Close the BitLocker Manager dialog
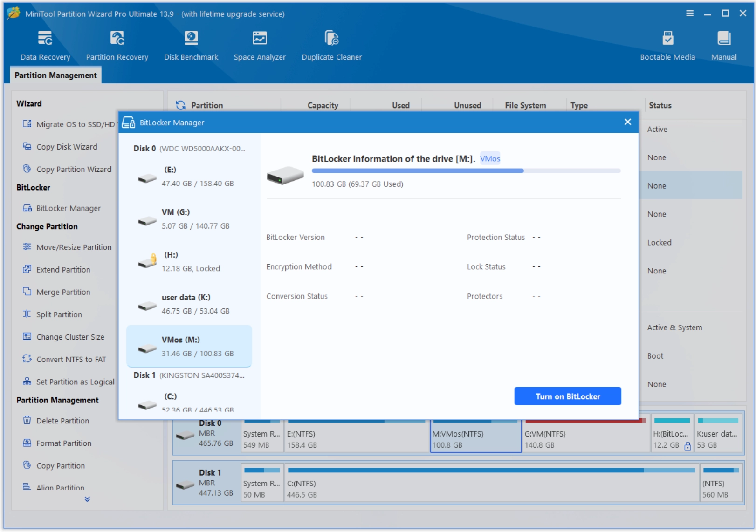 click(627, 122)
